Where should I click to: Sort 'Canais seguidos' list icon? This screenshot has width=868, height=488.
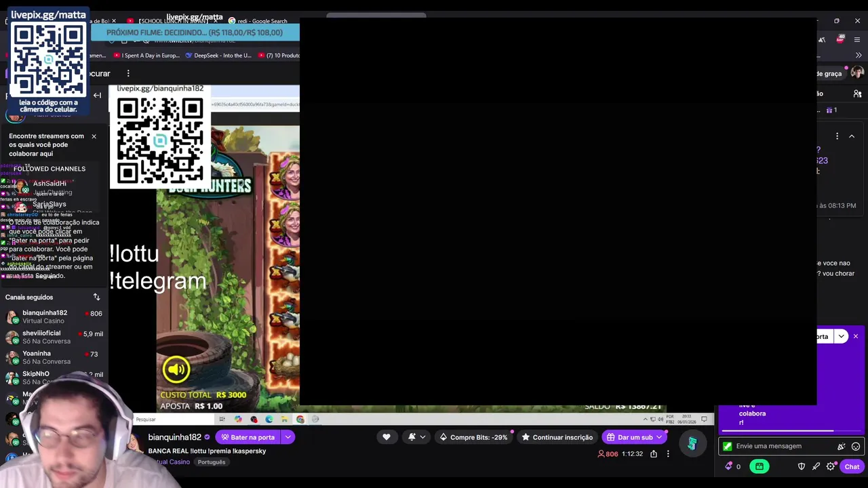pyautogui.click(x=96, y=297)
